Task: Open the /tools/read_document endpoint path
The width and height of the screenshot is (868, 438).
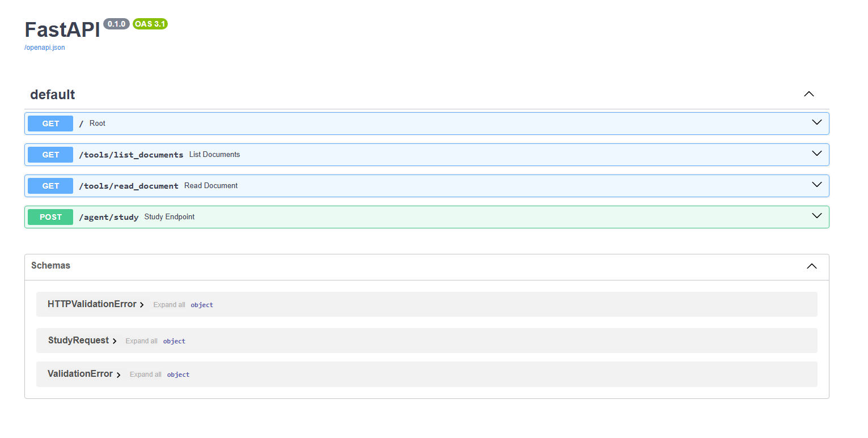Action: [129, 186]
